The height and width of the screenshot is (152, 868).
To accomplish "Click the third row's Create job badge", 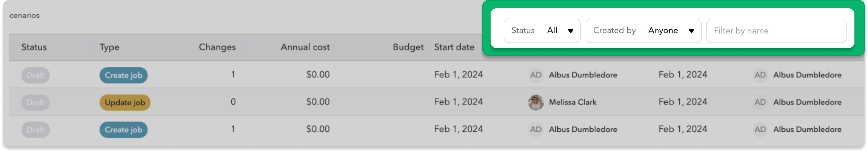I will click(123, 130).
